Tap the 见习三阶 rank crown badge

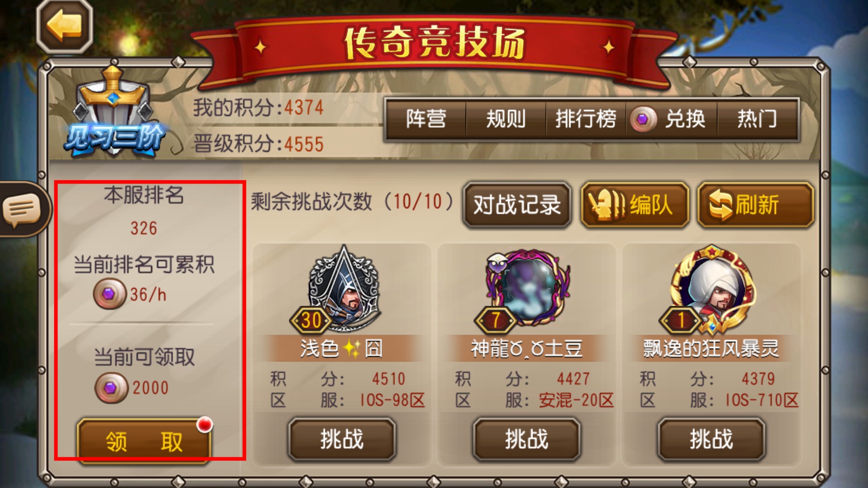[x=114, y=113]
